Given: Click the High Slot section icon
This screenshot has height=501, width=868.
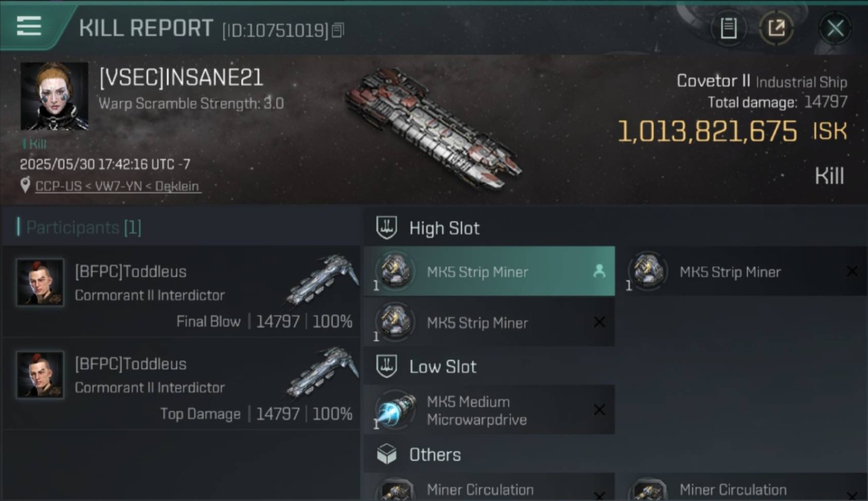Looking at the screenshot, I should point(387,228).
